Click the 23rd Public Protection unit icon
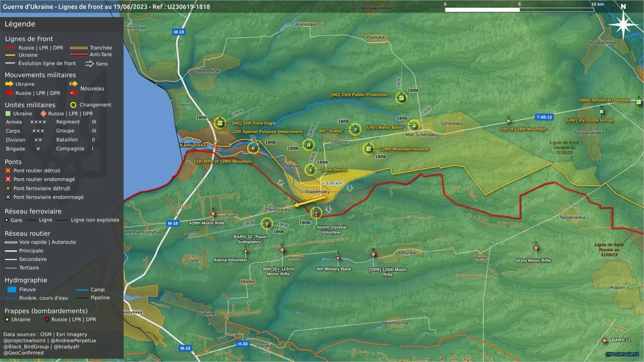This screenshot has height=362, width=644. (401, 98)
